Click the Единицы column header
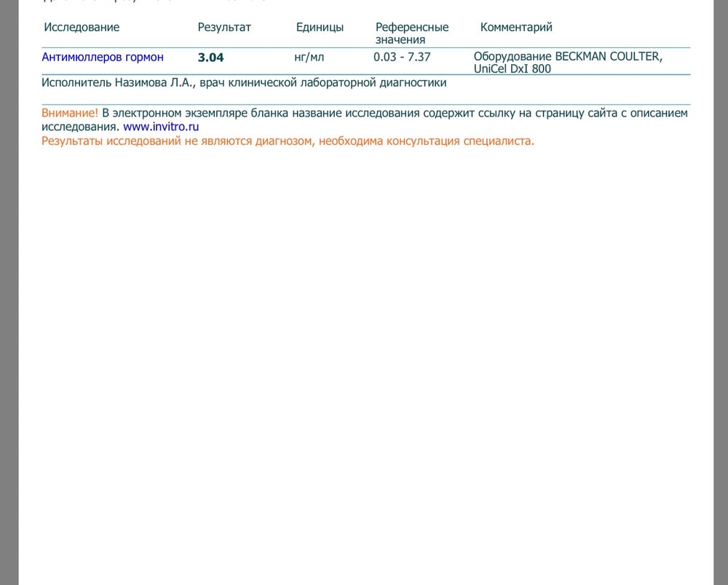This screenshot has height=585, width=728. pyautogui.click(x=320, y=28)
